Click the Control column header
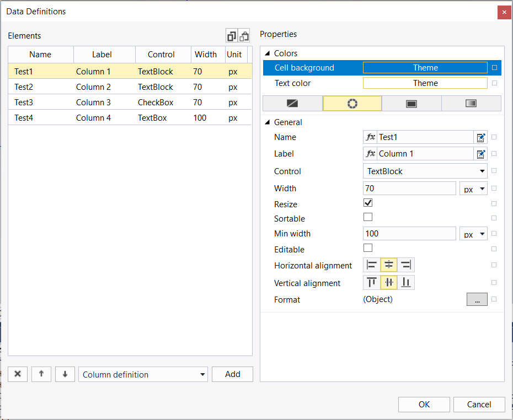Viewport: 513px width, 420px height. (x=163, y=55)
